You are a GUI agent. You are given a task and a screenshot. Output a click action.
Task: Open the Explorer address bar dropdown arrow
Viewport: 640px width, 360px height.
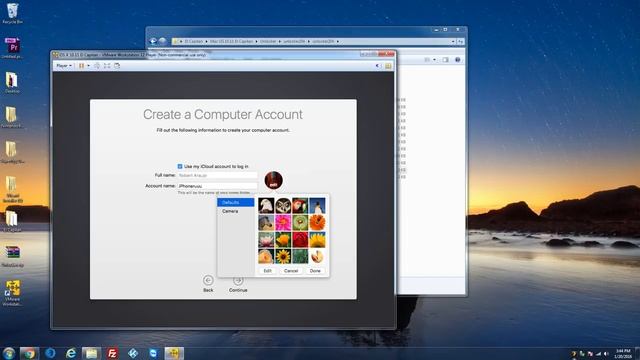point(453,42)
